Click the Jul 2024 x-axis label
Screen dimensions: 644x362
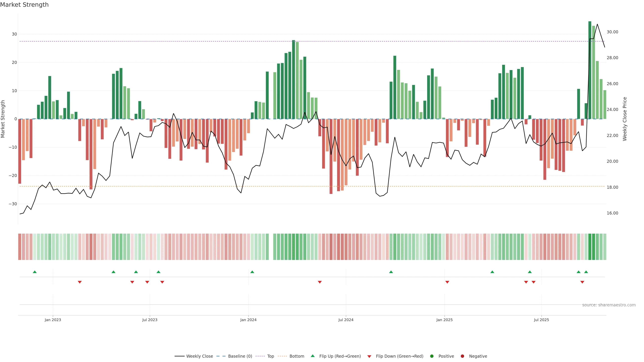346,320
